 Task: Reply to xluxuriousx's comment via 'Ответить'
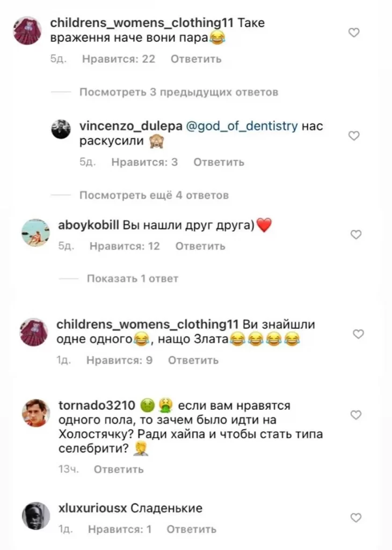point(192,529)
